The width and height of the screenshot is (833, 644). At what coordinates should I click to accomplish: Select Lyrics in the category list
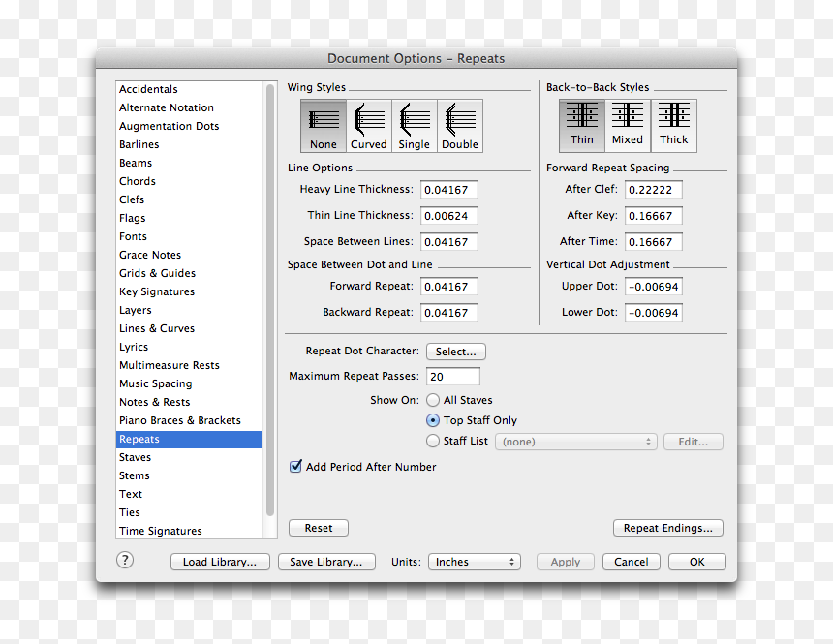pyautogui.click(x=189, y=347)
